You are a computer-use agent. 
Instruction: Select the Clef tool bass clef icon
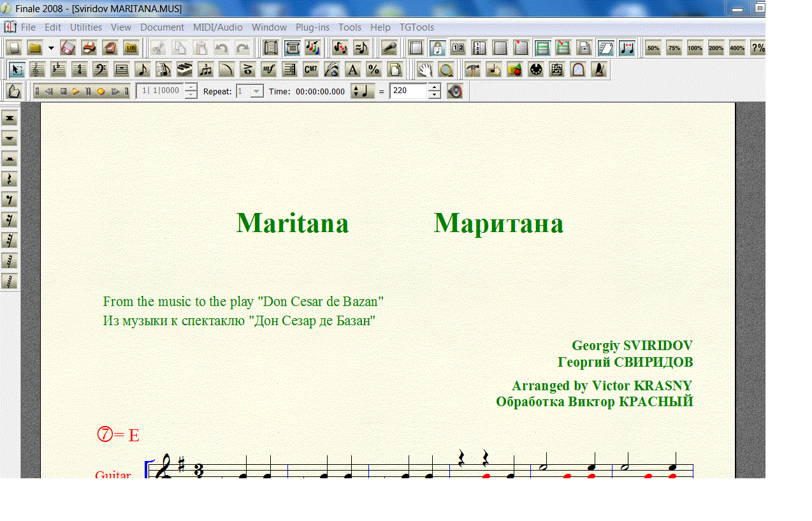[100, 70]
